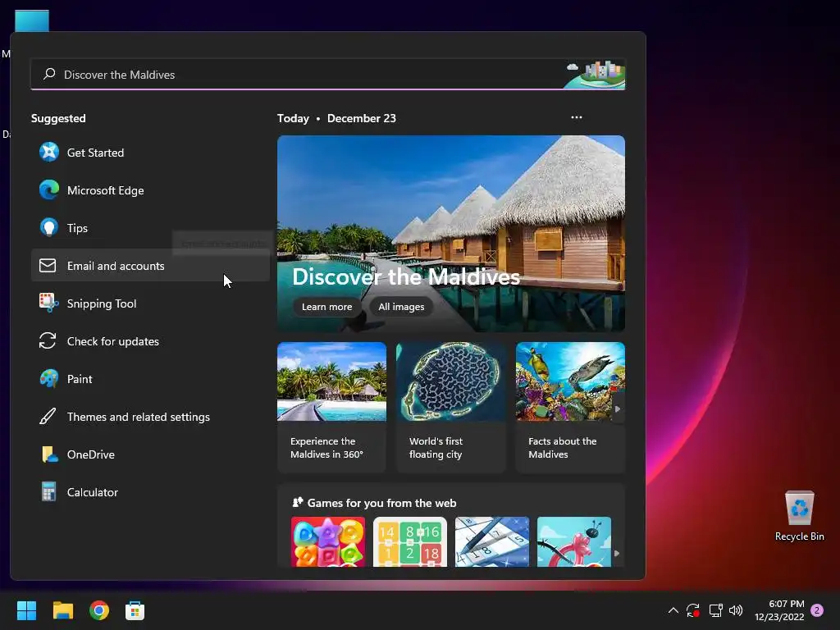The height and width of the screenshot is (630, 840).
Task: Open the desktop folder icon at top left
Action: click(32, 21)
